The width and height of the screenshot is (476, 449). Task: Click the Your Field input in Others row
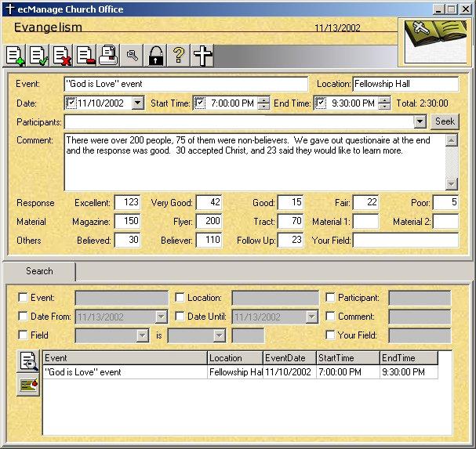pos(406,240)
